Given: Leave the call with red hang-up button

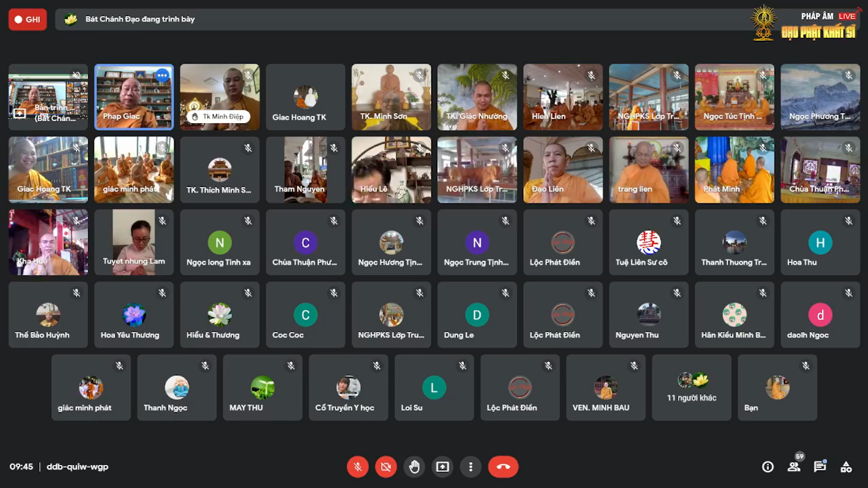Looking at the screenshot, I should (503, 467).
